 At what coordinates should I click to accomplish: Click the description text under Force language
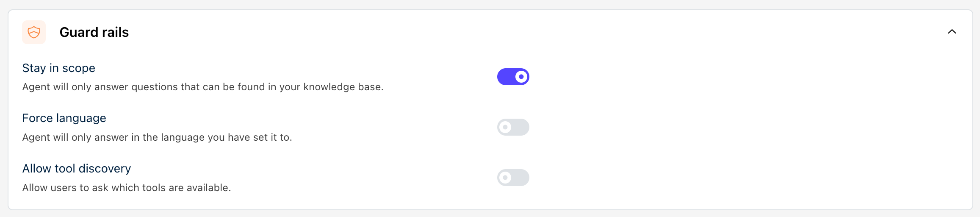157,137
